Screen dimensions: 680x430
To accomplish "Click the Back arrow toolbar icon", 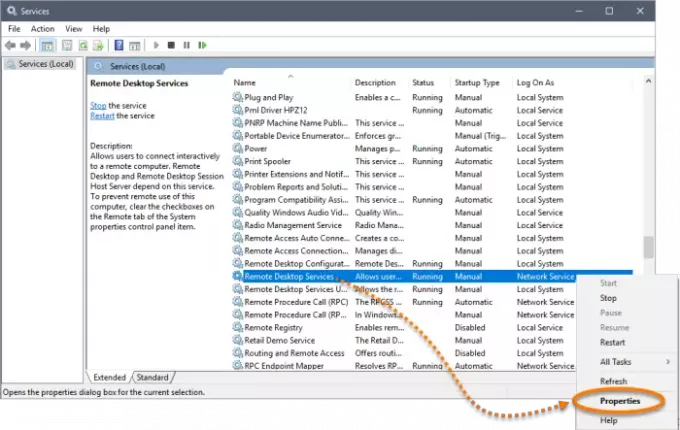I will click(x=10, y=45).
